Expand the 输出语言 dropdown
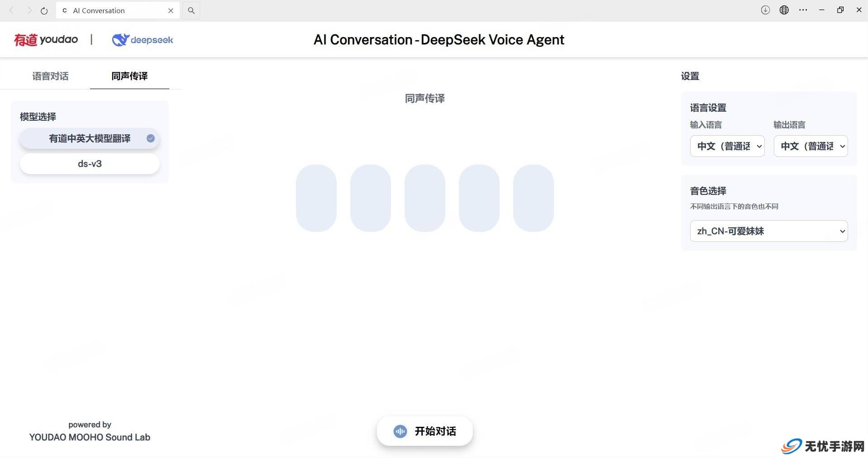Viewport: 868px width, 458px height. pyautogui.click(x=811, y=146)
